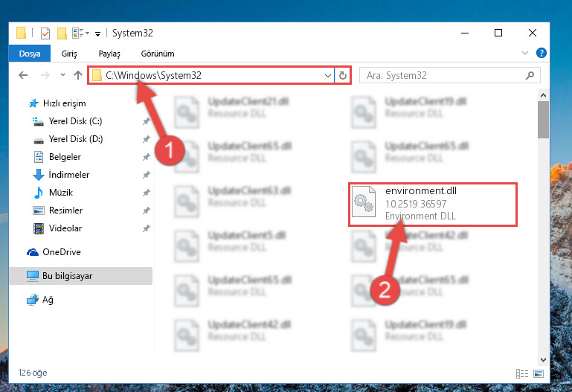The width and height of the screenshot is (572, 392).
Task: Click the address bar path C:\Windows\System32
Action: pos(153,75)
